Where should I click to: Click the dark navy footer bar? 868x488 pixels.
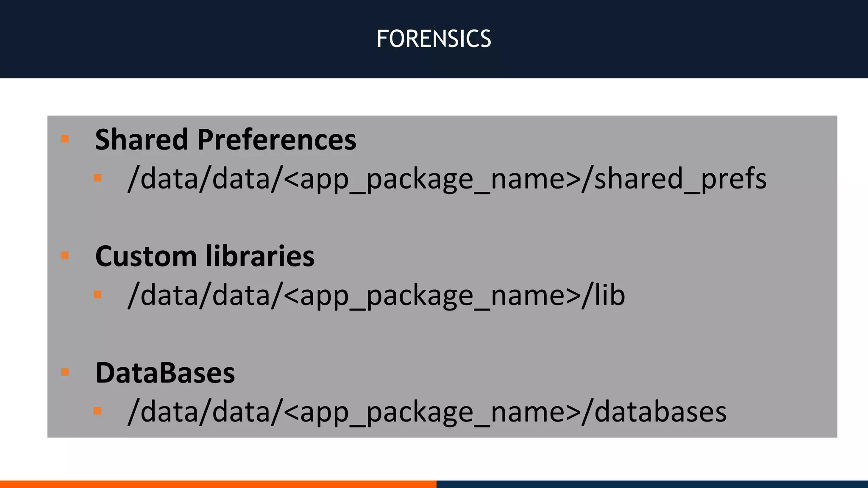(x=652, y=484)
